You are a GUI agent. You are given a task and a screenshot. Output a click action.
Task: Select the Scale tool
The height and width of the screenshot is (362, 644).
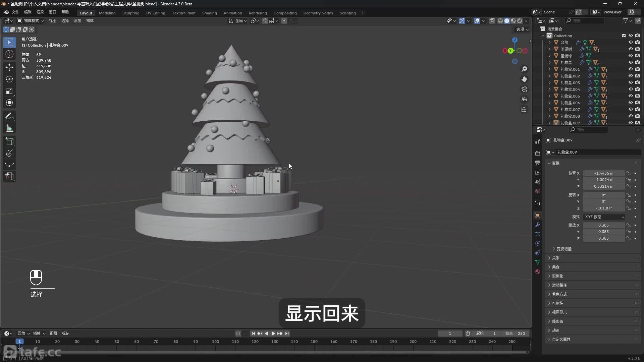[x=9, y=91]
